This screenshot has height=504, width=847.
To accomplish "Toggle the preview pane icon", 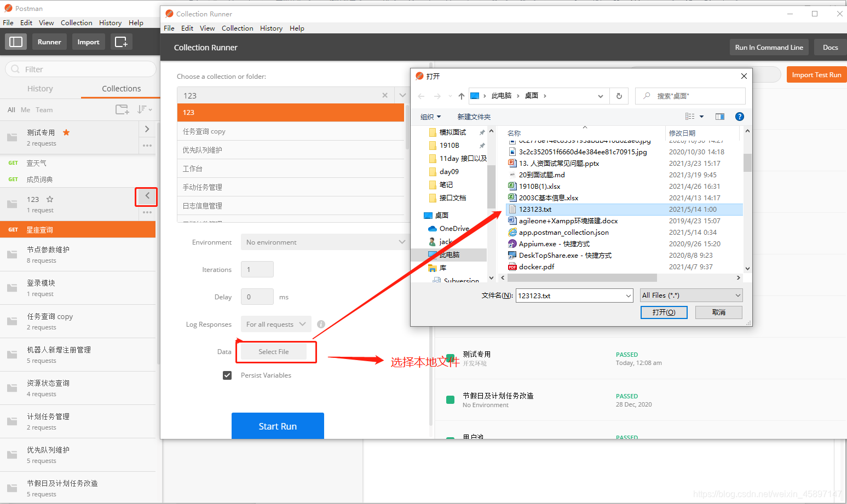I will 720,117.
